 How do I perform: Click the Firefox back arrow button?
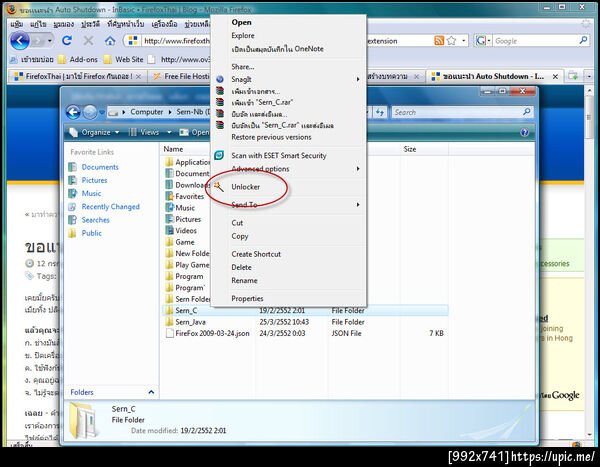tap(20, 41)
